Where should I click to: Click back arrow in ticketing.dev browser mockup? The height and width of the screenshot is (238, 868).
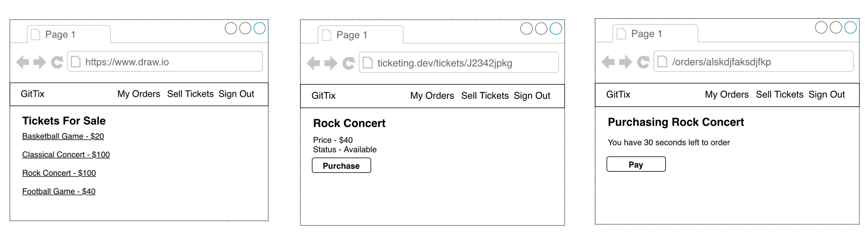(x=314, y=63)
